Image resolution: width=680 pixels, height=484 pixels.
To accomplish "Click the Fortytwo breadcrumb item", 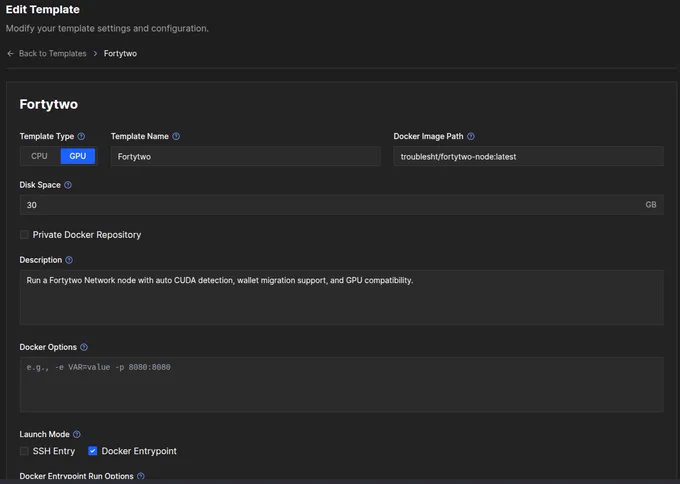I will coord(120,53).
